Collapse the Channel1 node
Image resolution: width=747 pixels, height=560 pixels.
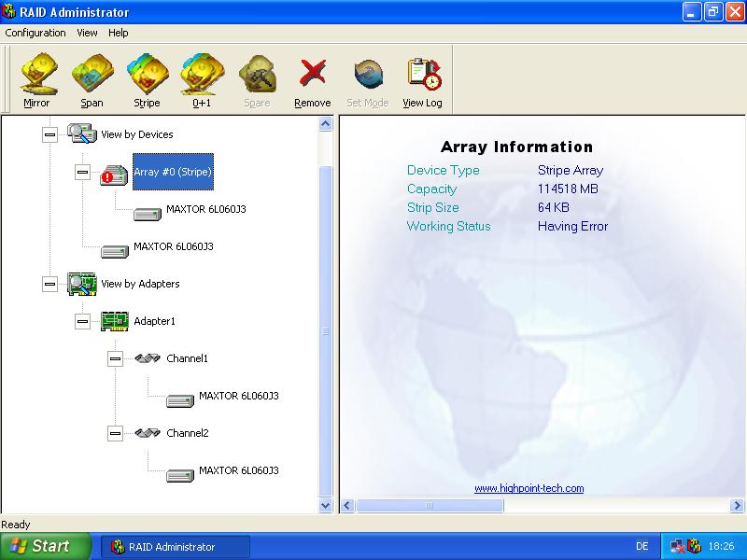[x=115, y=358]
